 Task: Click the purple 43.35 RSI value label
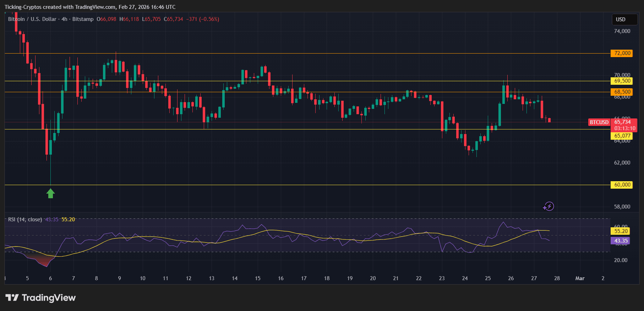point(621,241)
